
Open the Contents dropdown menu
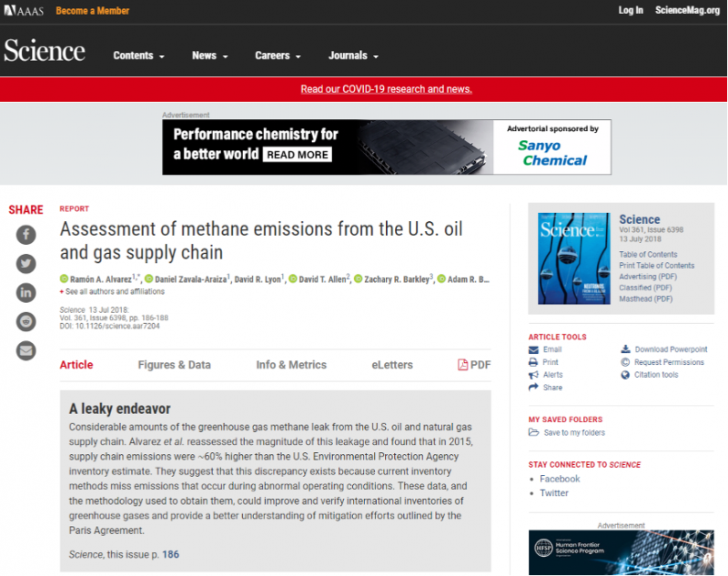[139, 56]
